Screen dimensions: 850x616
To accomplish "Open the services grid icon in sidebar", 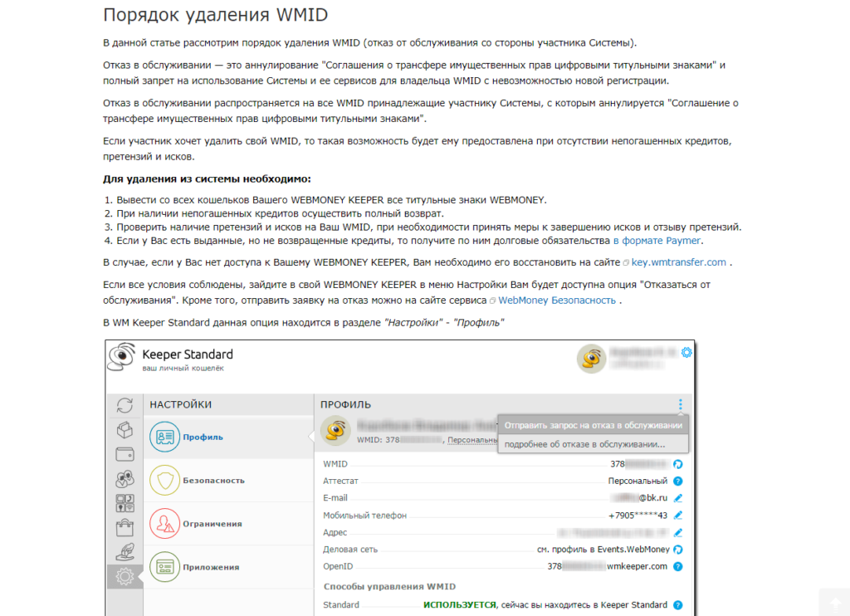I will coord(125,503).
